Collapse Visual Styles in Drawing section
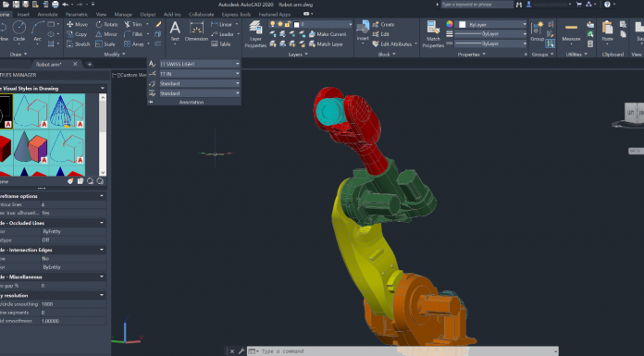The height and width of the screenshot is (356, 644). 103,88
